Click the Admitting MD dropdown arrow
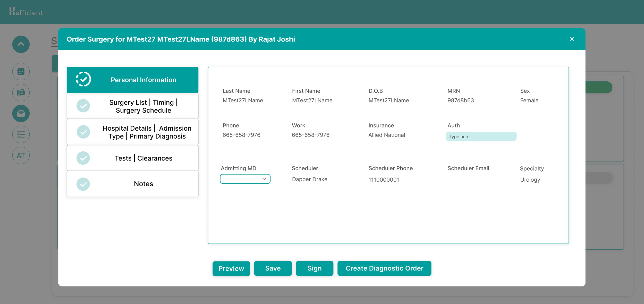 (x=264, y=179)
